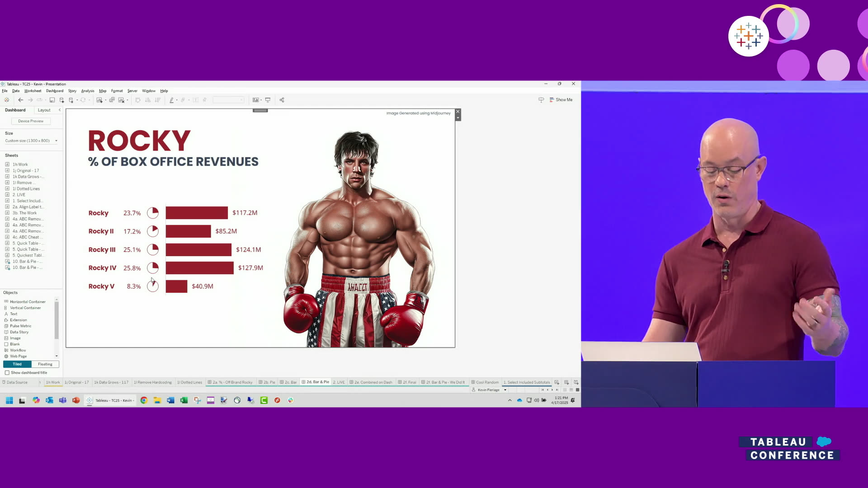Click the Device Preview button
Viewport: 868px width, 488px height.
[x=31, y=121]
